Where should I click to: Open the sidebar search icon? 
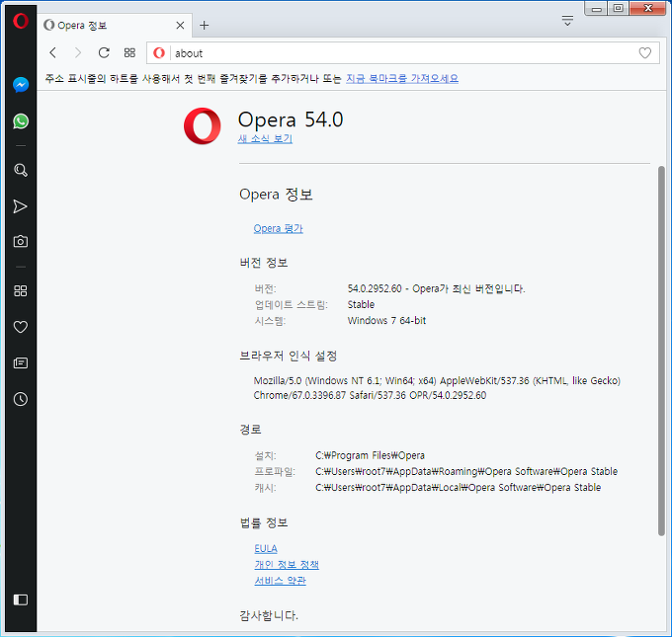pyautogui.click(x=21, y=170)
